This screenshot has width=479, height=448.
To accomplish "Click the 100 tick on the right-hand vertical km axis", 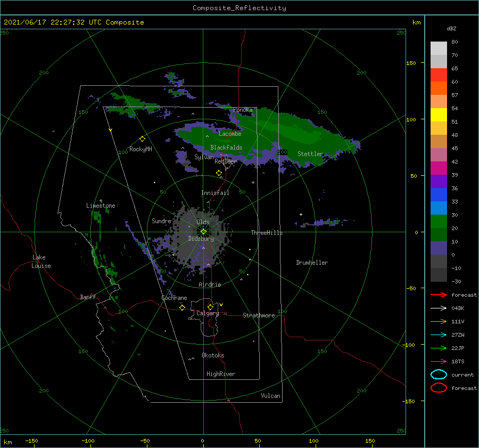I will click(x=411, y=119).
